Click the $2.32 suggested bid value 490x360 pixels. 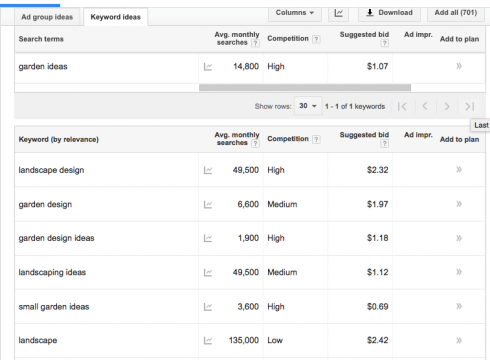(377, 170)
